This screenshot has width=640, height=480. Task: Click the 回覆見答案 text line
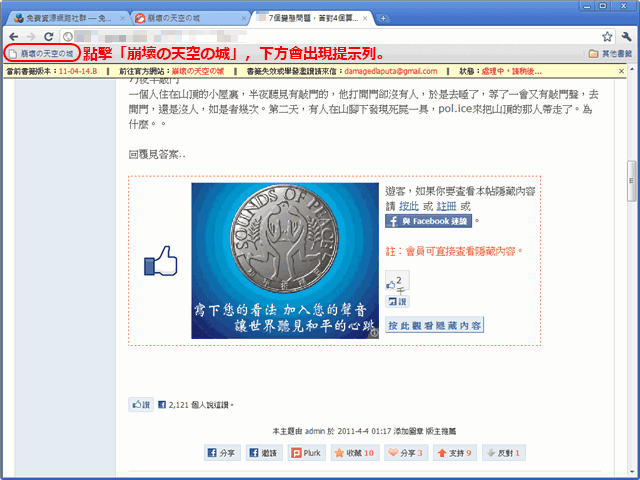[x=157, y=155]
